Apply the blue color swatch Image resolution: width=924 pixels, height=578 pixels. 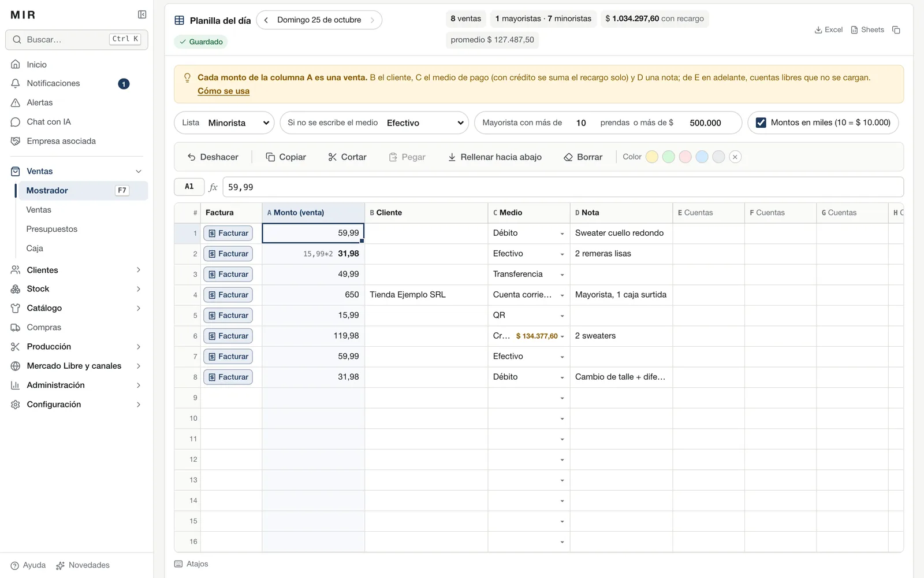click(702, 157)
